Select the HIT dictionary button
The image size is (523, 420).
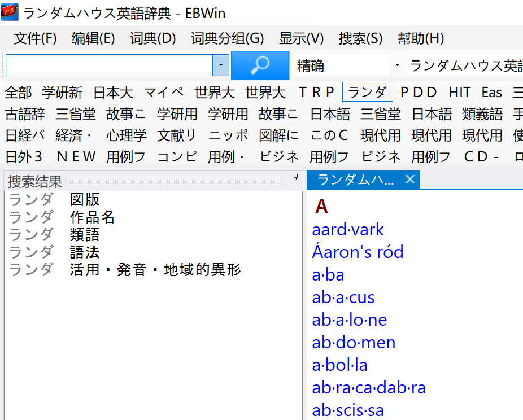(460, 93)
